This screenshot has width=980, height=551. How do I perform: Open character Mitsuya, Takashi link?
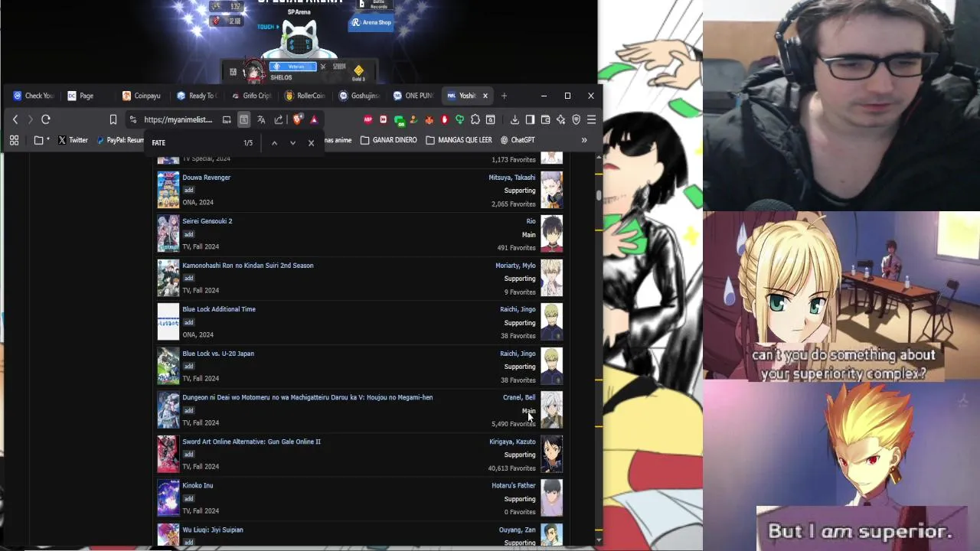click(512, 178)
